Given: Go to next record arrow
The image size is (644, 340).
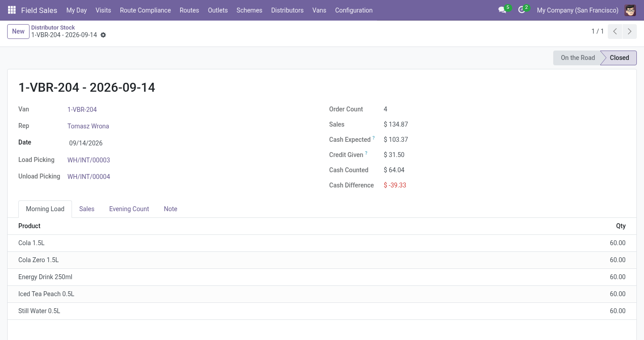Looking at the screenshot, I should [630, 31].
